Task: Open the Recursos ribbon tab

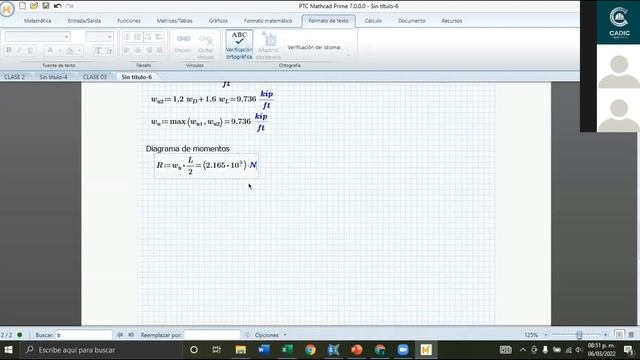Action: point(452,21)
